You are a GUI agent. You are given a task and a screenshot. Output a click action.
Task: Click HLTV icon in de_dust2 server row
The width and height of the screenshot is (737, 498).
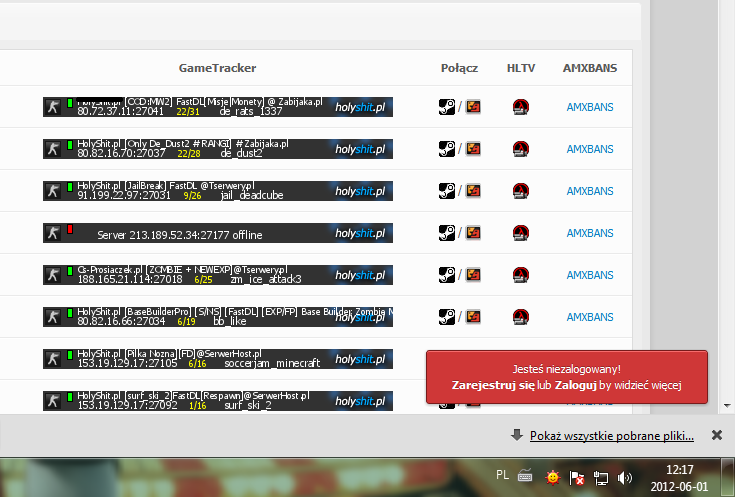click(520, 149)
